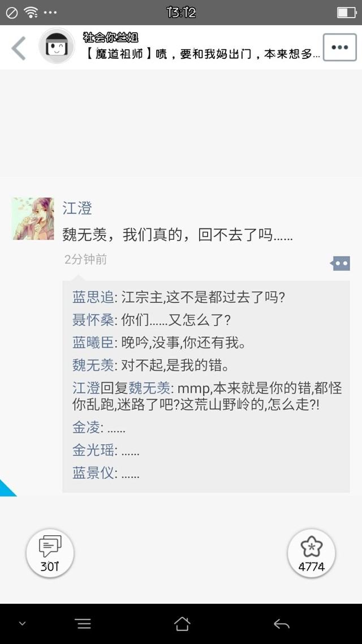Open the comments button showing 301

(50, 553)
